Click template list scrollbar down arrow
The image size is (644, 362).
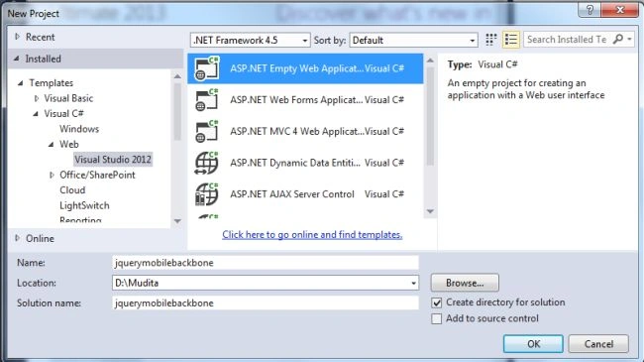tap(430, 211)
